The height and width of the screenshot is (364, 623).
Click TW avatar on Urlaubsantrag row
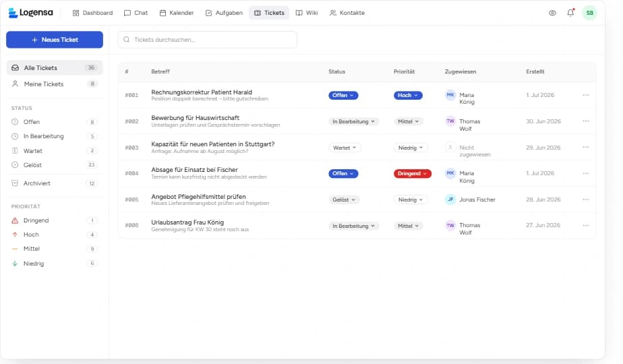tap(450, 225)
